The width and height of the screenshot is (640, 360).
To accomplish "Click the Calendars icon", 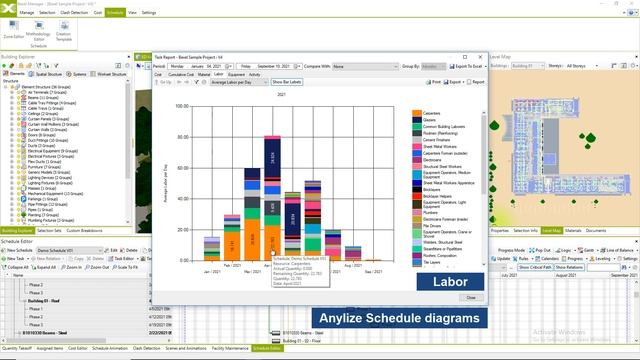I will 538,259.
